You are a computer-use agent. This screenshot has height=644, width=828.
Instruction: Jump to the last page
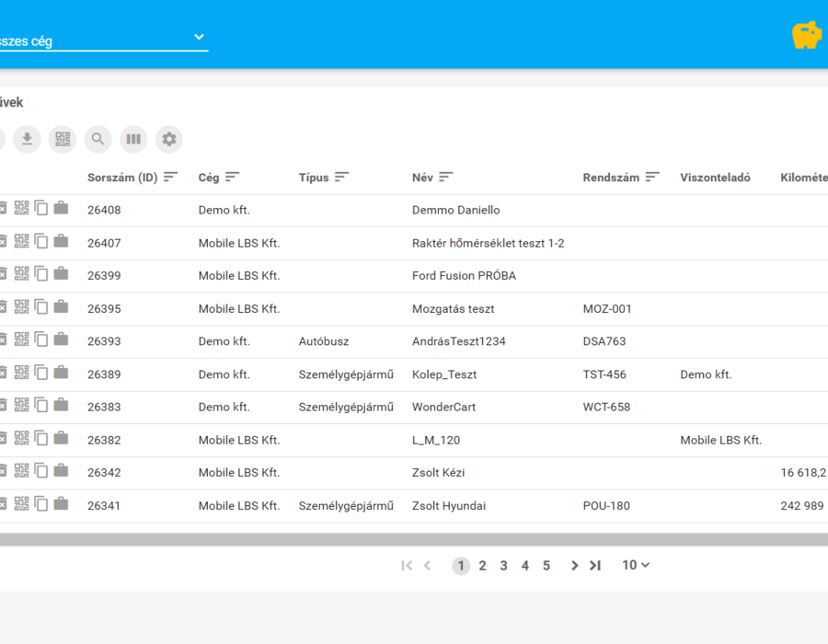click(595, 566)
